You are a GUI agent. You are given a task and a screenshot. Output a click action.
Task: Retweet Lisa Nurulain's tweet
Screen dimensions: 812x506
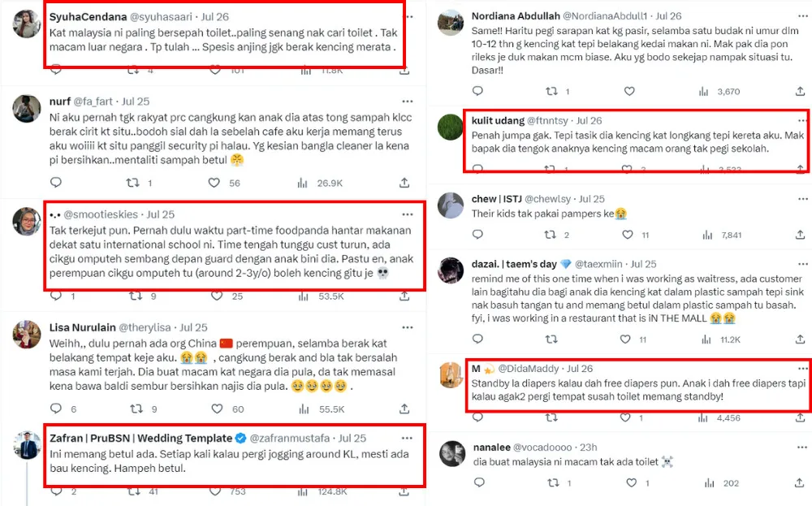point(136,409)
